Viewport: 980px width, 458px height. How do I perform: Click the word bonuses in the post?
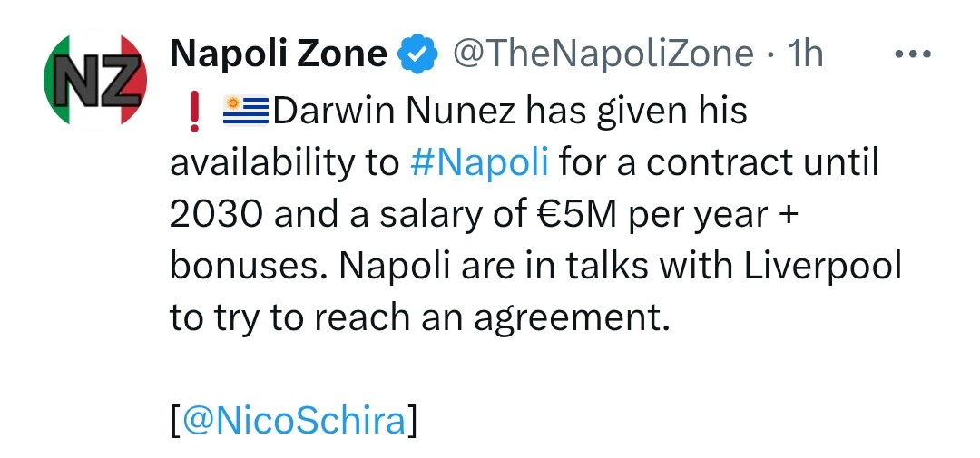pyautogui.click(x=250, y=267)
